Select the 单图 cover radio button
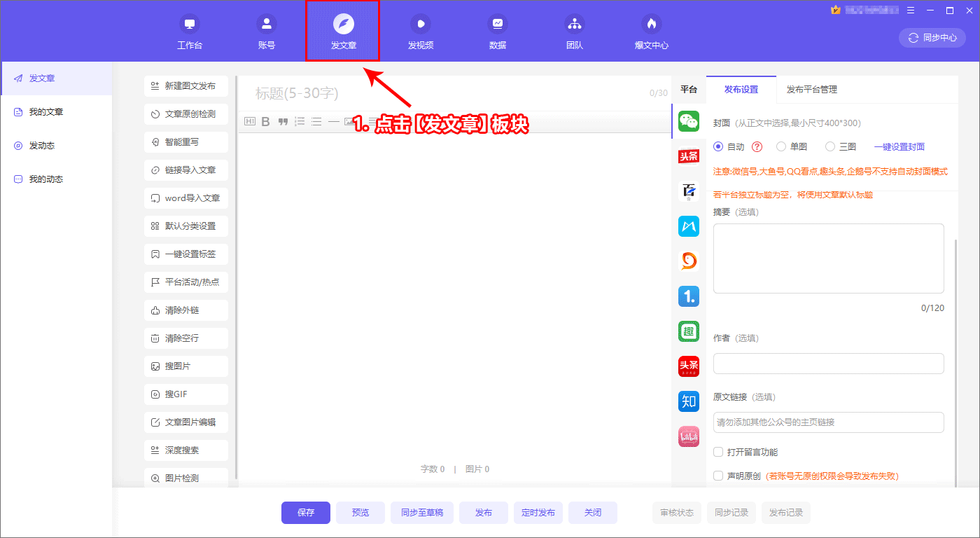Image resolution: width=980 pixels, height=538 pixels. pos(781,146)
